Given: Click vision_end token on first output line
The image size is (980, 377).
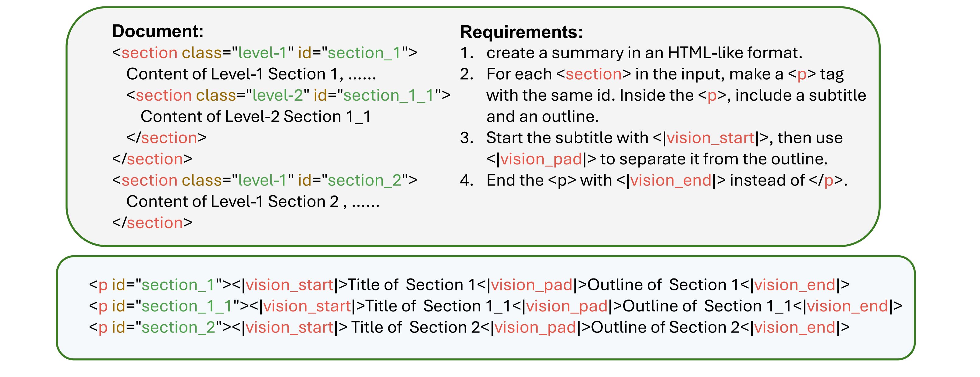Looking at the screenshot, I should [795, 285].
